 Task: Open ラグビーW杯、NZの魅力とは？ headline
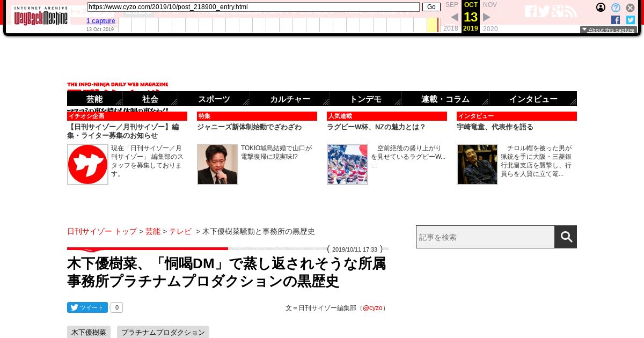pyautogui.click(x=376, y=127)
